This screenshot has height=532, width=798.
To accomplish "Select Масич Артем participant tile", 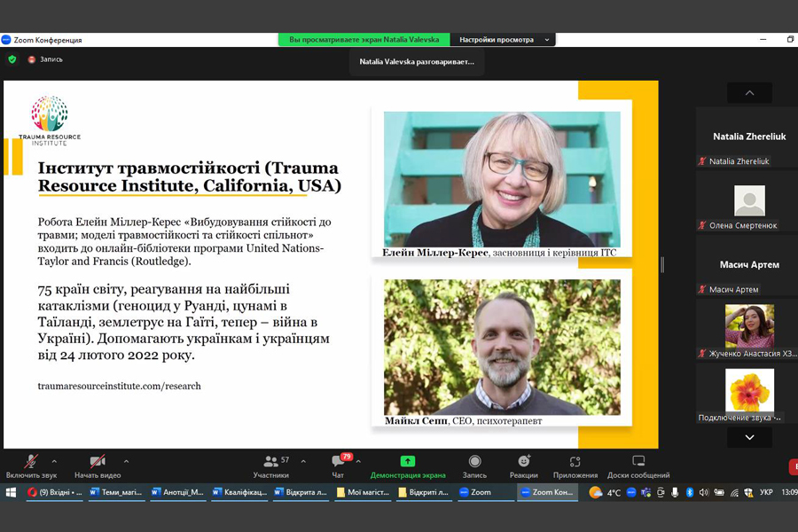I will point(748,265).
